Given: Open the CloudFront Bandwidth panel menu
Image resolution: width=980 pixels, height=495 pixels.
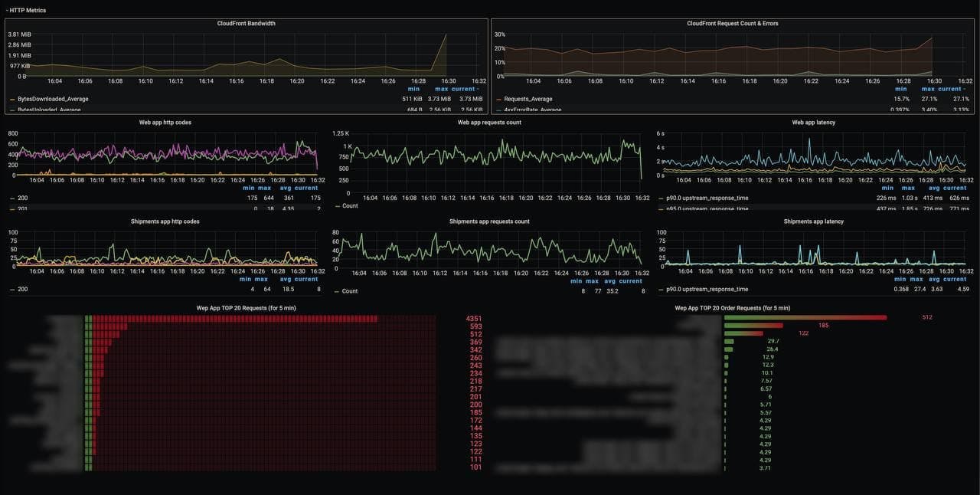Looking at the screenshot, I should [x=245, y=23].
